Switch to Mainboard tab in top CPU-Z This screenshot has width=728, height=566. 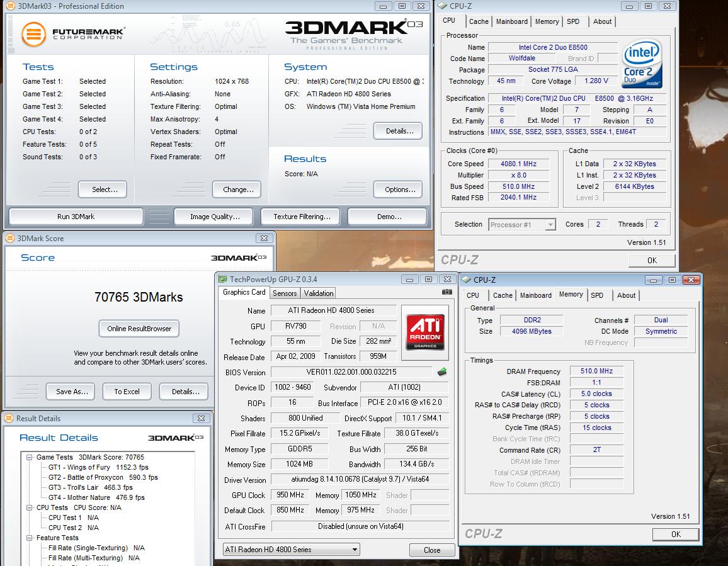pyautogui.click(x=511, y=21)
